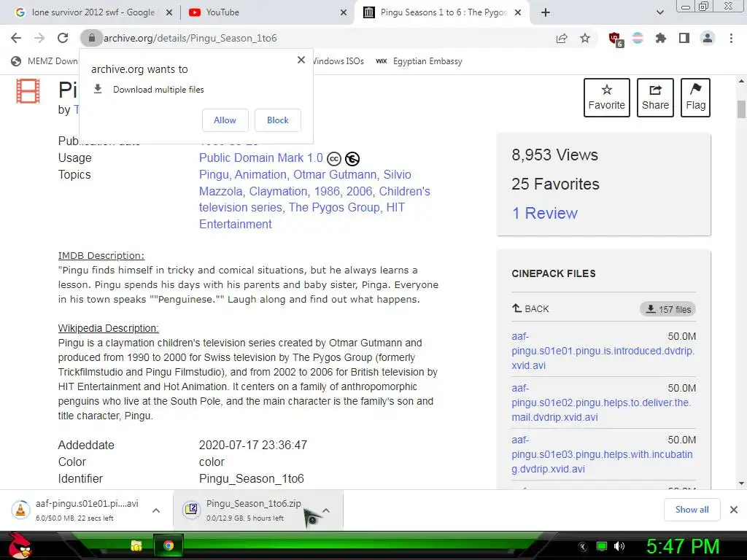747x560 pixels.
Task: Open the Chrome three-dot menu
Action: click(x=731, y=38)
